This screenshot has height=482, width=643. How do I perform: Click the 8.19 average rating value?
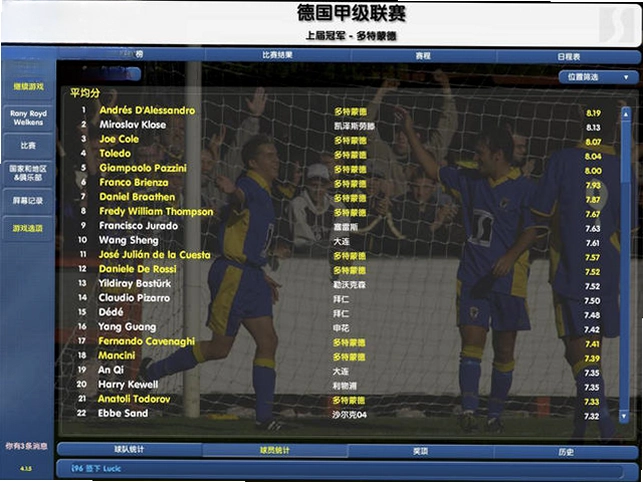tap(593, 113)
